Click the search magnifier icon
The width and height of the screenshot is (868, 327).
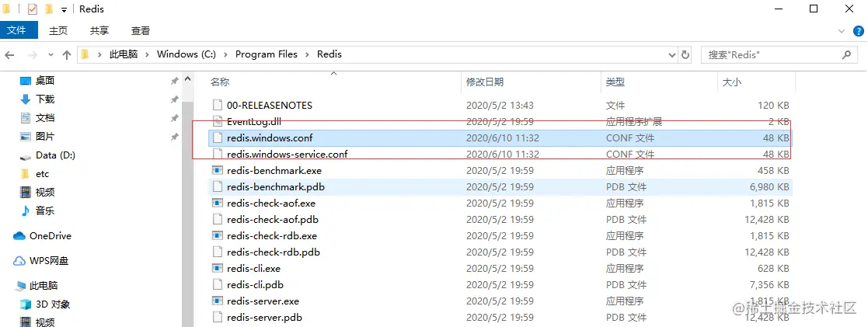pos(846,55)
